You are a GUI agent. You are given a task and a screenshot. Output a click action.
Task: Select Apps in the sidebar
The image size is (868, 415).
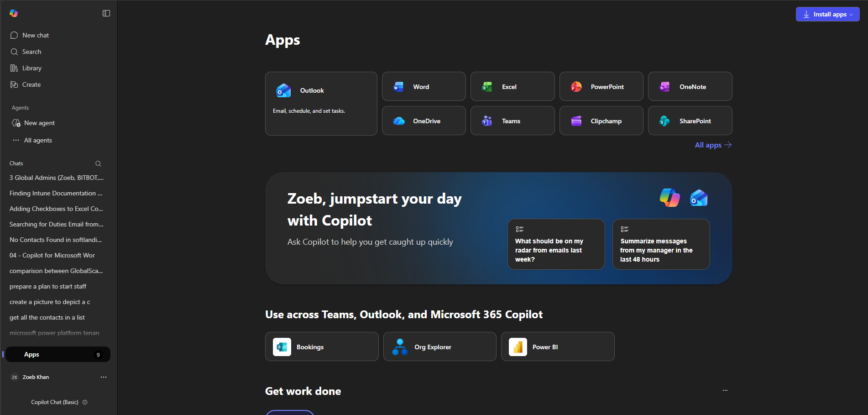pyautogui.click(x=58, y=355)
